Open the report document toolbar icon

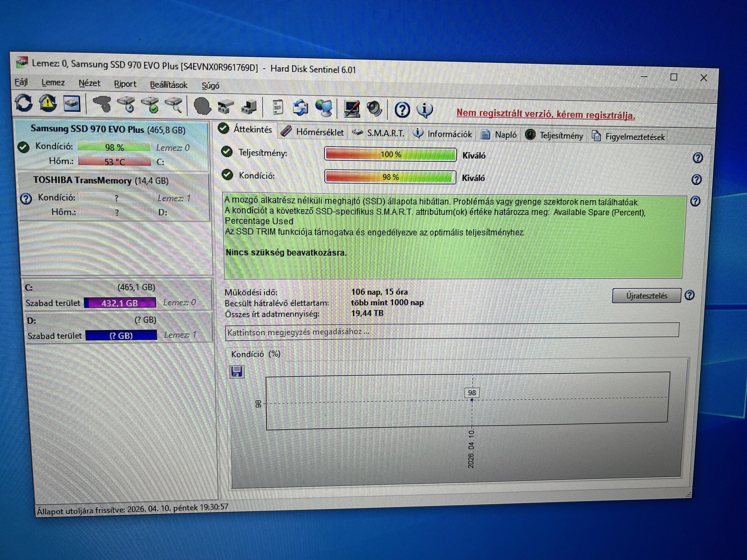click(x=277, y=107)
